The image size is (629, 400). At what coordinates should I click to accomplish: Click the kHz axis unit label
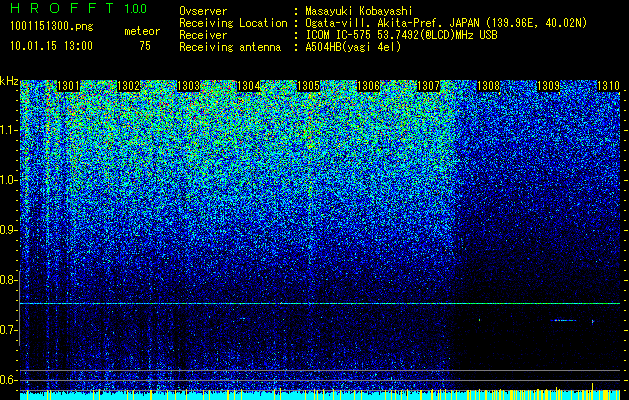(x=9, y=81)
